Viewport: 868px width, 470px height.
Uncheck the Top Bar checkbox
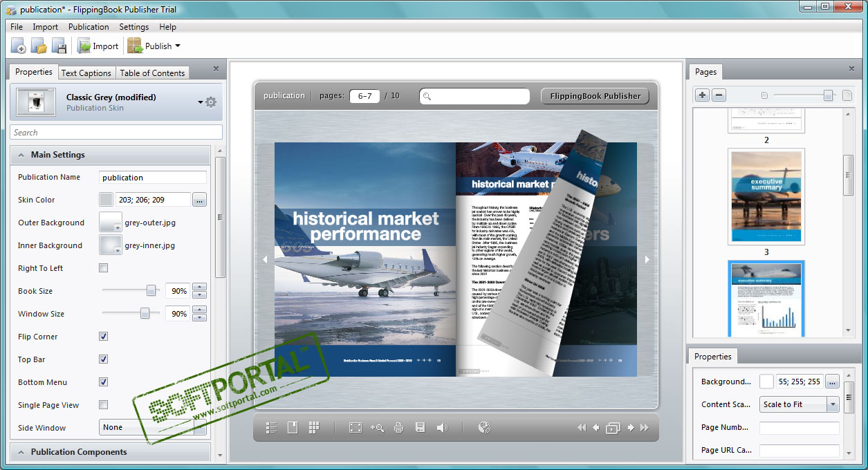pos(104,359)
